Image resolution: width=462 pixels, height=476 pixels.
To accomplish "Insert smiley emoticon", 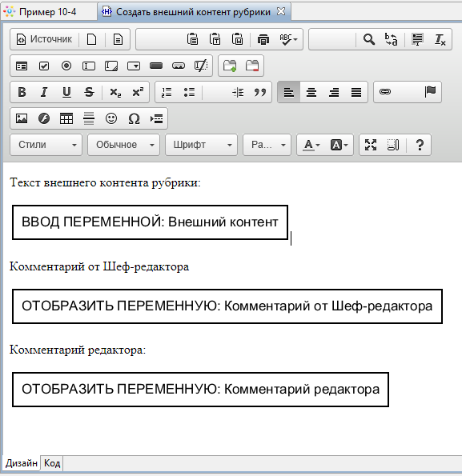I will (111, 118).
